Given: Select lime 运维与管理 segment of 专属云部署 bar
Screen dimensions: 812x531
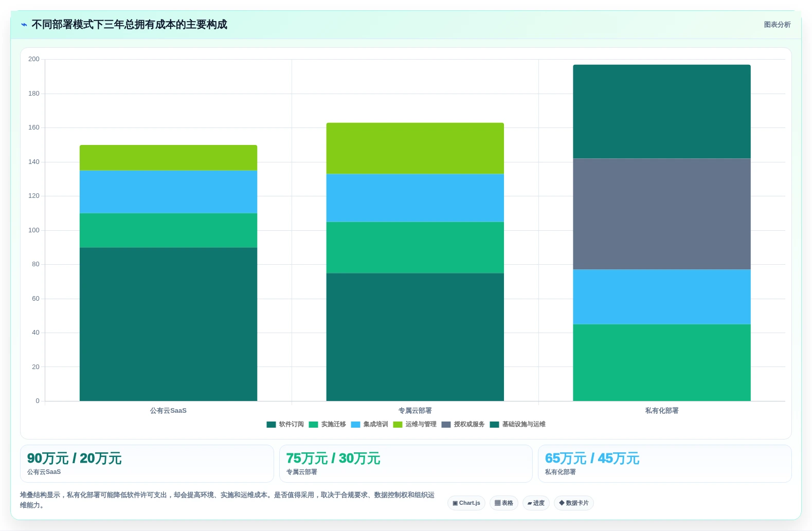Looking at the screenshot, I should coord(415,149).
